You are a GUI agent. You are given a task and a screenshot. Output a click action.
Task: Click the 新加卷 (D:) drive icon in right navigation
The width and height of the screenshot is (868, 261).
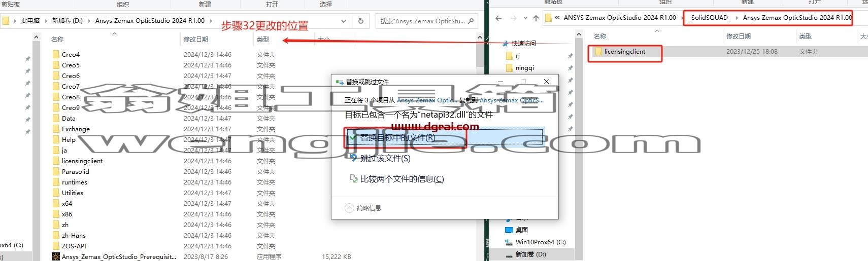point(509,254)
